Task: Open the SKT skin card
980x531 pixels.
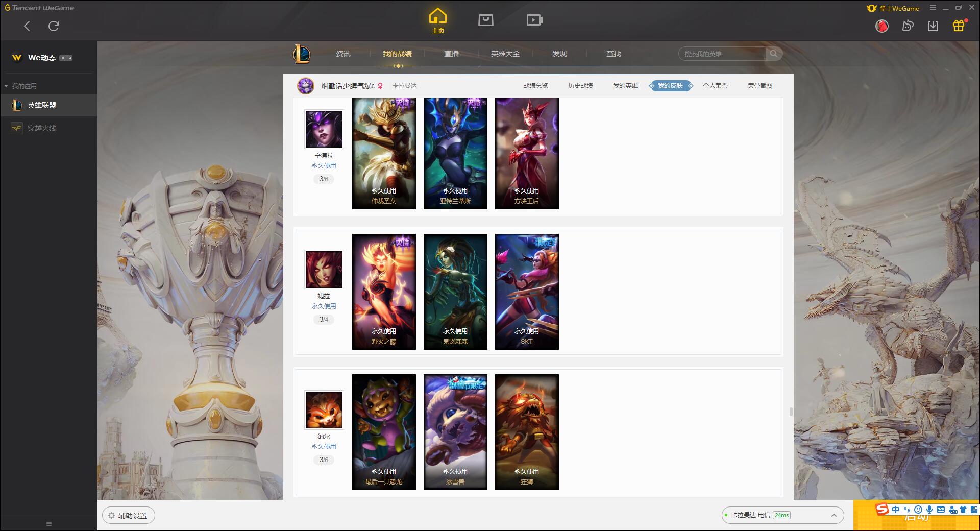Action: (x=527, y=292)
